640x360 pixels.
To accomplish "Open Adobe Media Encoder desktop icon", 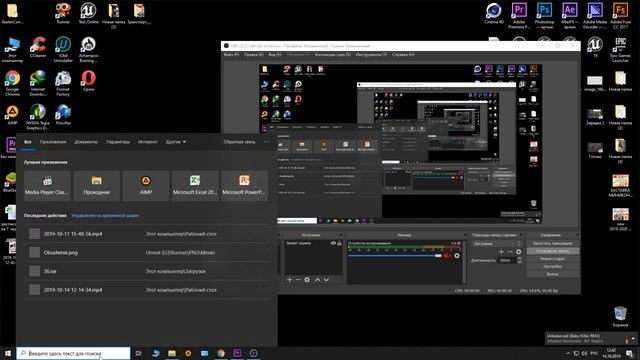I will [595, 16].
